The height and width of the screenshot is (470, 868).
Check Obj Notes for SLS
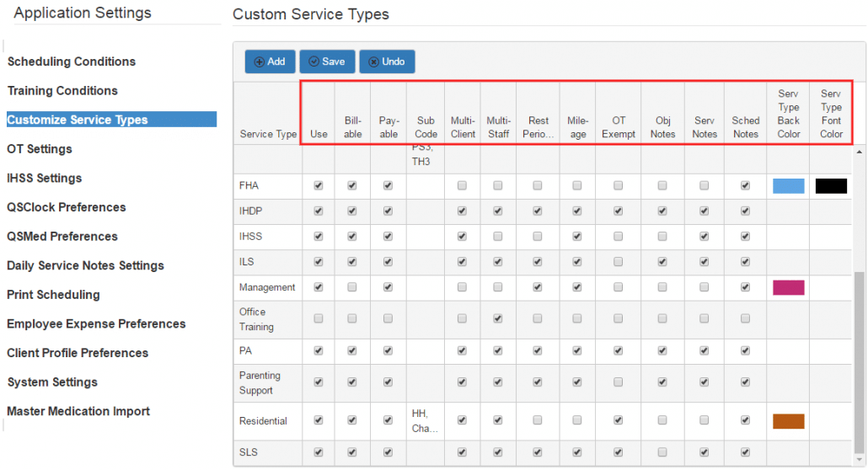[662, 452]
